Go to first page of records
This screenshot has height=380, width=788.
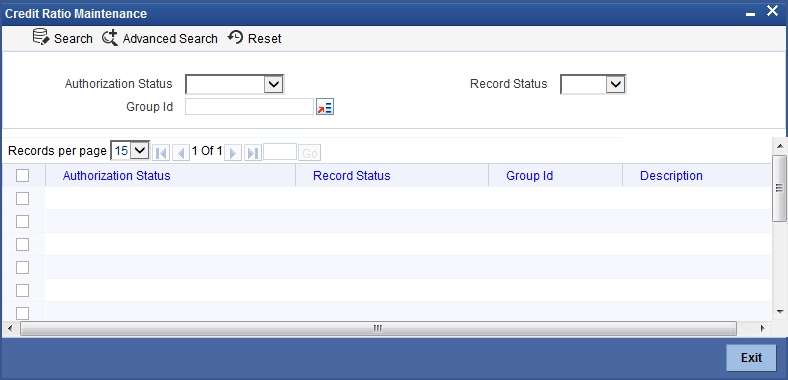pyautogui.click(x=161, y=153)
